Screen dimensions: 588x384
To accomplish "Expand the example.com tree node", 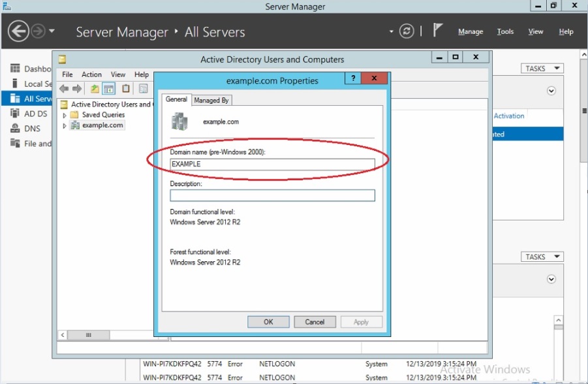I will (64, 125).
